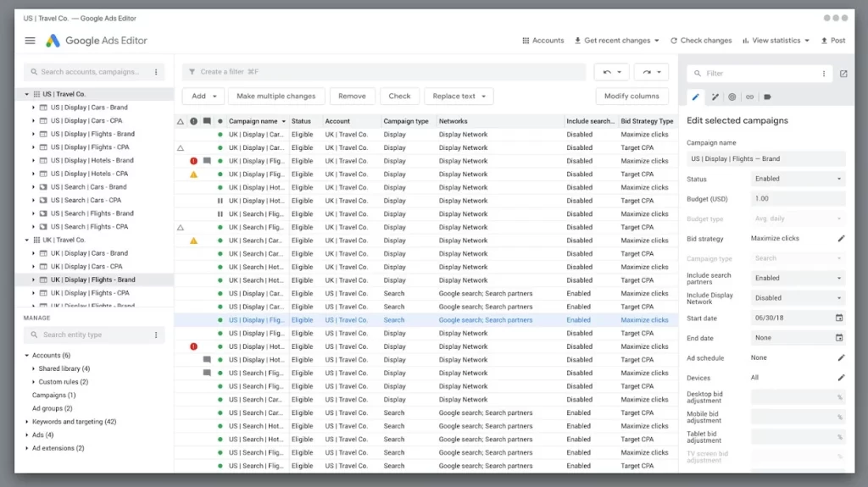Click the Desktop bid adjustment field
Image resolution: width=868 pixels, height=487 pixels.
pyautogui.click(x=798, y=397)
